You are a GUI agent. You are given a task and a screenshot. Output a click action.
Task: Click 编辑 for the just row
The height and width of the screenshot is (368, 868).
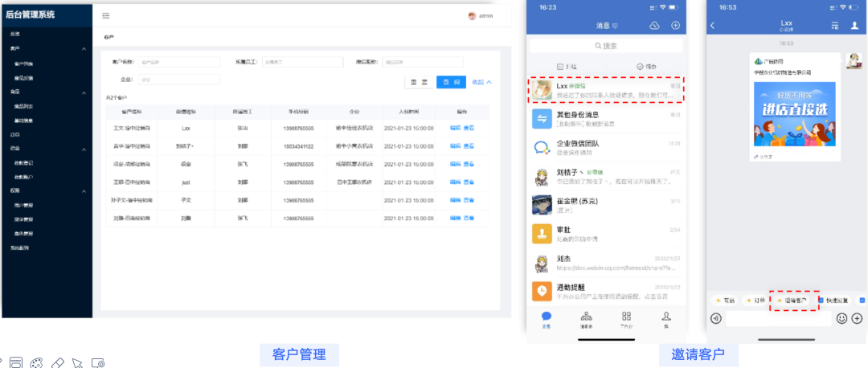coord(455,182)
